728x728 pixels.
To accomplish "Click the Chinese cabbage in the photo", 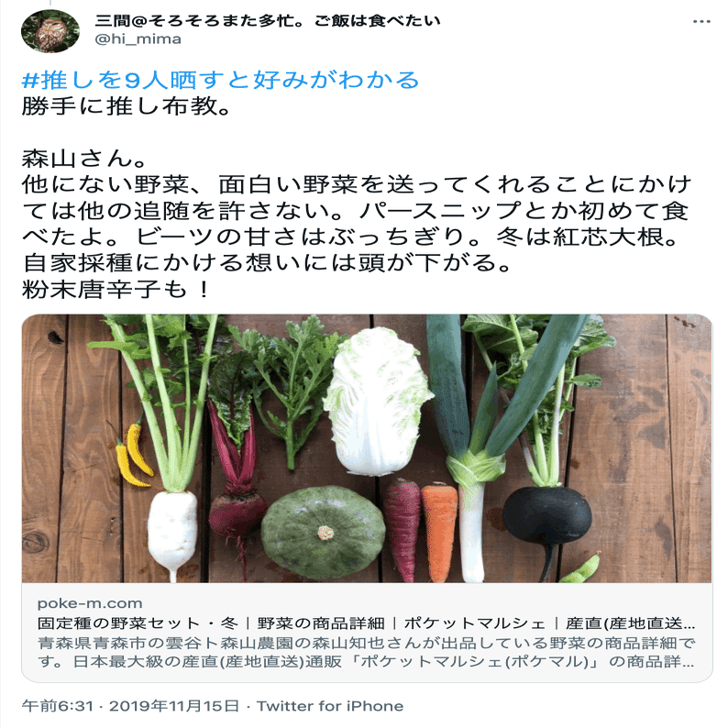I will tap(376, 402).
